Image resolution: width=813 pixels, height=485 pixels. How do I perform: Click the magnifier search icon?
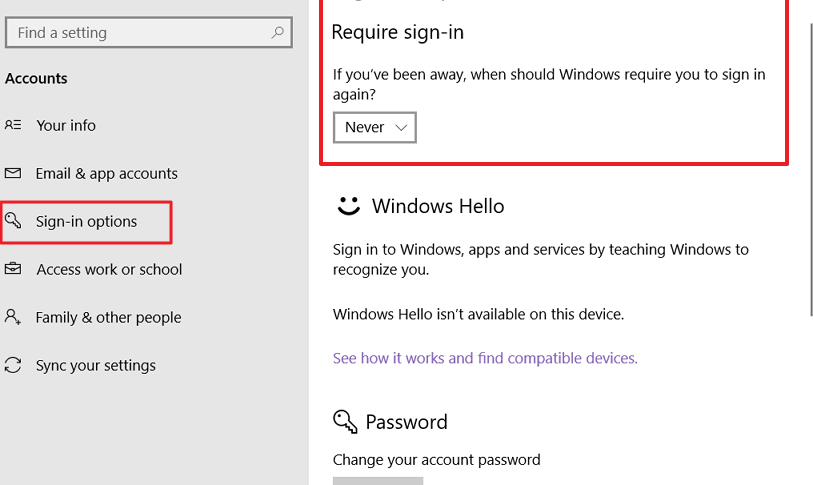pos(277,33)
